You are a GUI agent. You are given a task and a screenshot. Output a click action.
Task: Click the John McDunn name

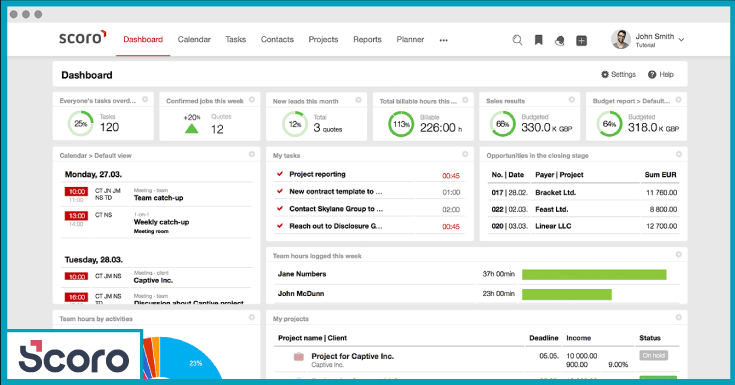point(301,294)
